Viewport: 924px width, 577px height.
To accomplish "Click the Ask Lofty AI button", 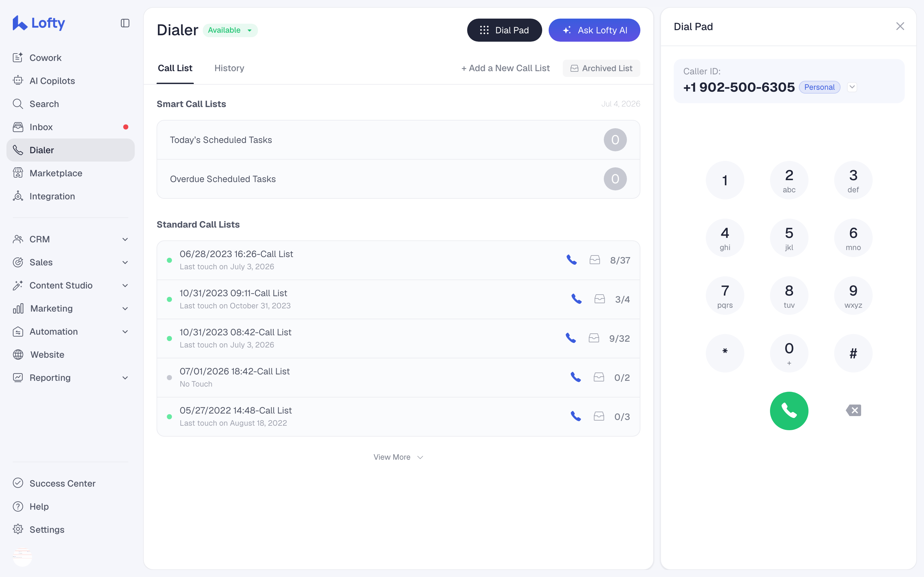I will [594, 30].
